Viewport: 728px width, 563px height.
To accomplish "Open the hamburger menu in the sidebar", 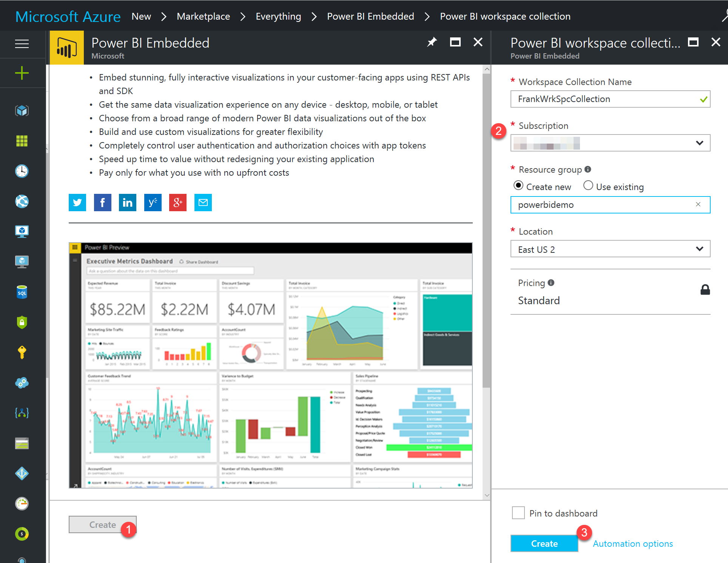I will (x=22, y=44).
